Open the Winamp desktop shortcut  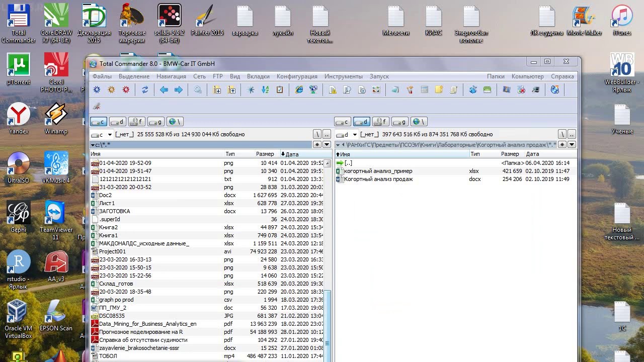56,119
